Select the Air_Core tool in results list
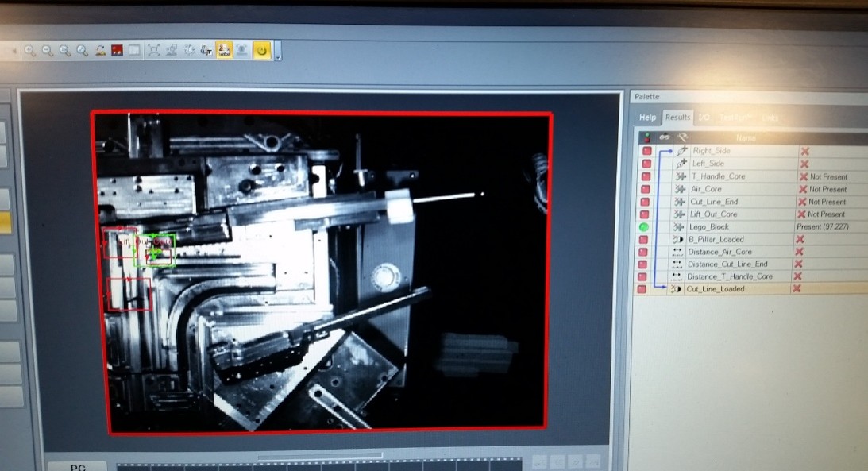 (x=707, y=189)
